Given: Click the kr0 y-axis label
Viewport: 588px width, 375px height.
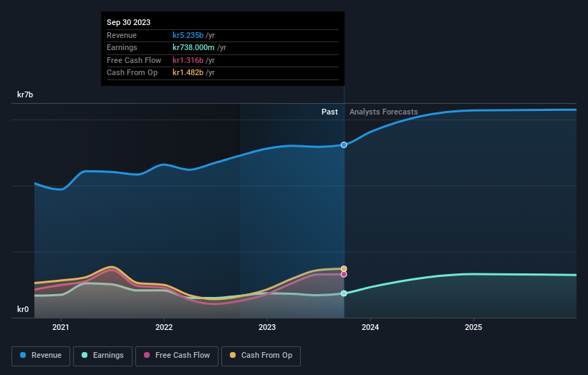Looking at the screenshot, I should (23, 309).
